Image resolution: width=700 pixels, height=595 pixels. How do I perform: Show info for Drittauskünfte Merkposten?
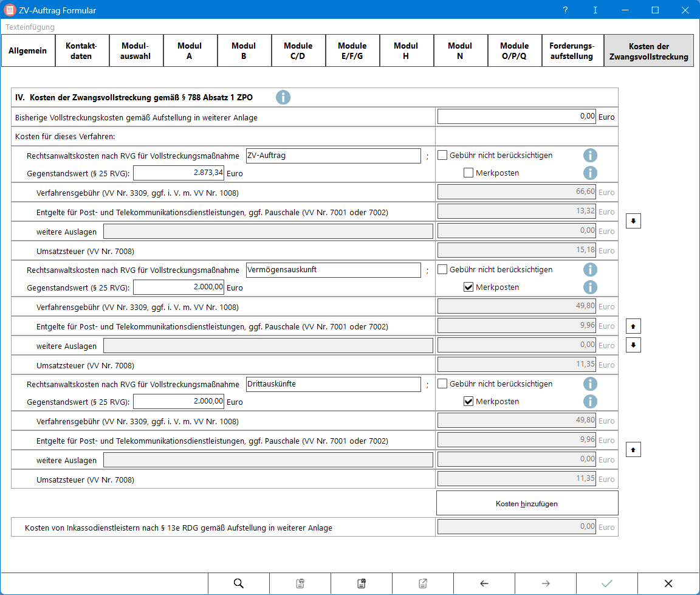tap(590, 401)
